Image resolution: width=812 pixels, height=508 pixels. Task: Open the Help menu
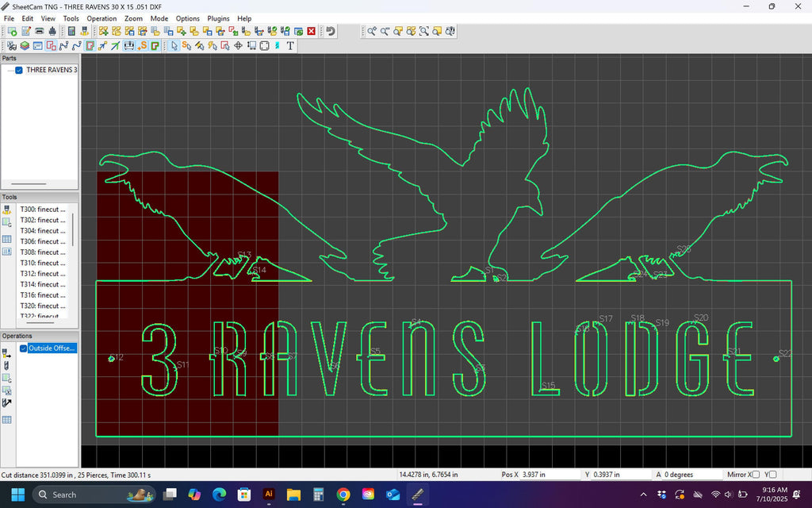coord(244,18)
